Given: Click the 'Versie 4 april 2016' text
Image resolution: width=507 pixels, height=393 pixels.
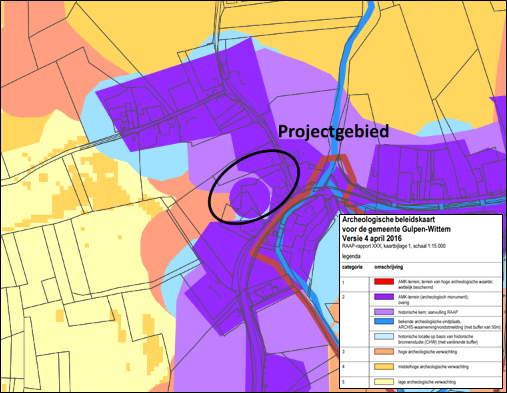Looking at the screenshot, I should click(x=372, y=238).
